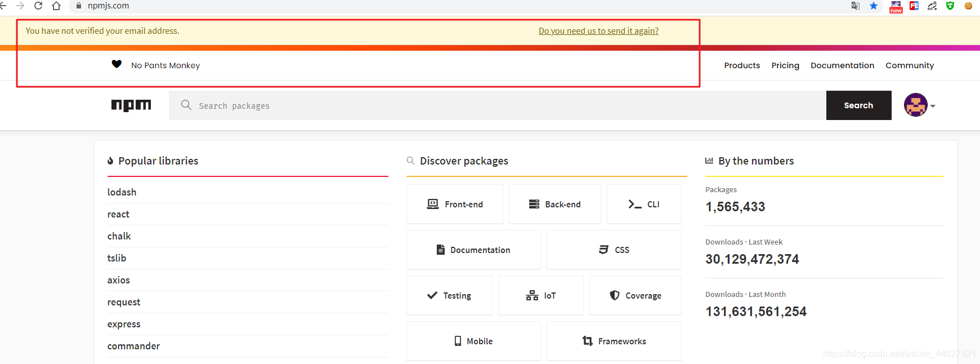This screenshot has height=364, width=980.
Task: Open the Back-end category
Action: point(555,204)
